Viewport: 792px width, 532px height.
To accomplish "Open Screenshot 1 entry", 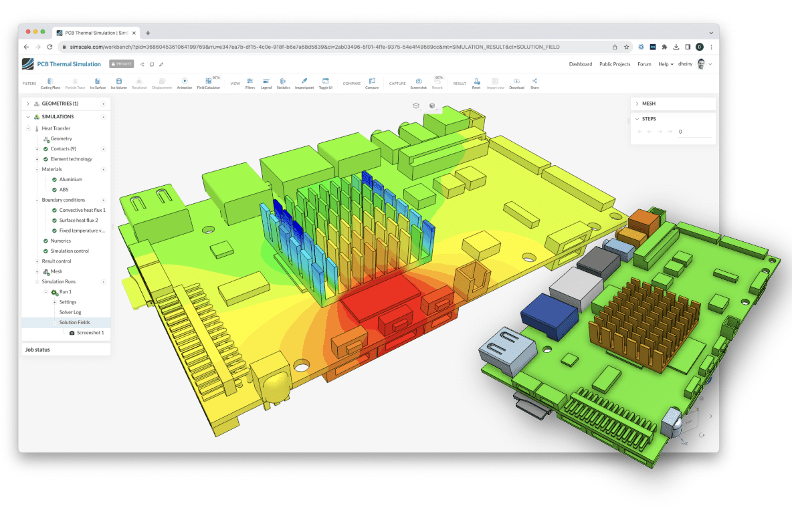I will click(x=90, y=333).
